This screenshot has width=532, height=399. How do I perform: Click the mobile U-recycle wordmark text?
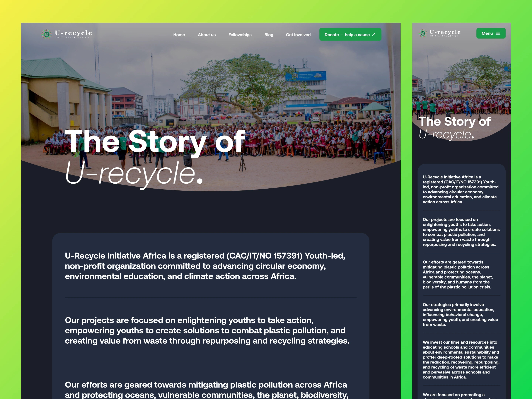click(x=445, y=33)
